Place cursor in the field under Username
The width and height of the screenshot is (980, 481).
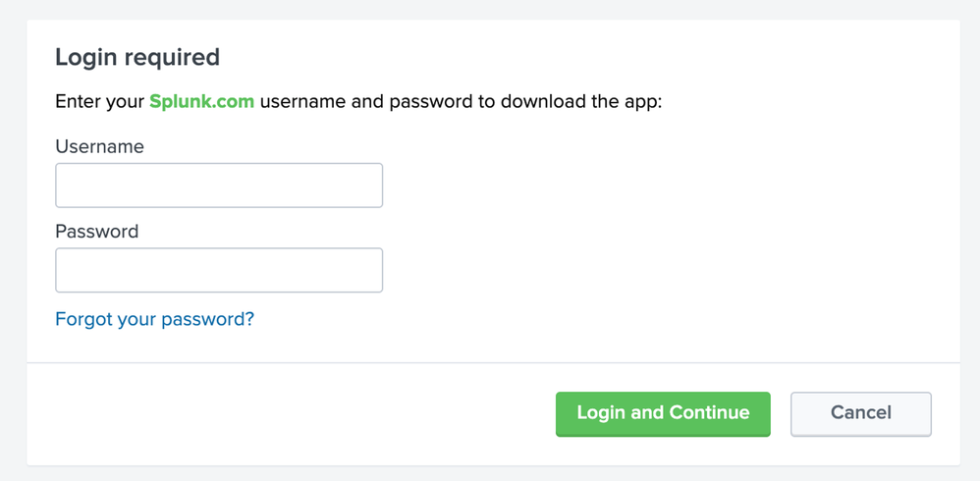tap(218, 186)
